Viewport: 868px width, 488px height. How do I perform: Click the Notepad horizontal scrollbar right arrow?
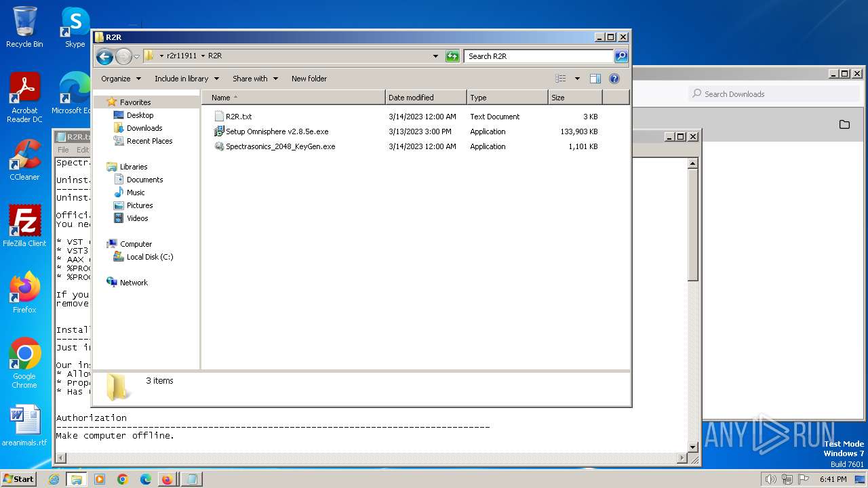682,458
